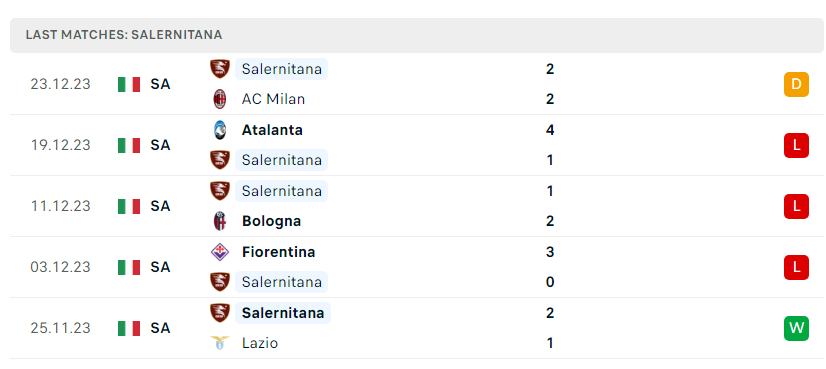Click the green W win result badge
The width and height of the screenshot is (826, 369).
(x=796, y=328)
